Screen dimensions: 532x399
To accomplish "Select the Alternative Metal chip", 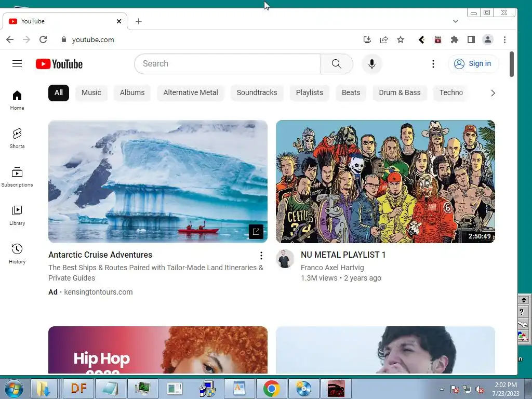I will [x=191, y=93].
